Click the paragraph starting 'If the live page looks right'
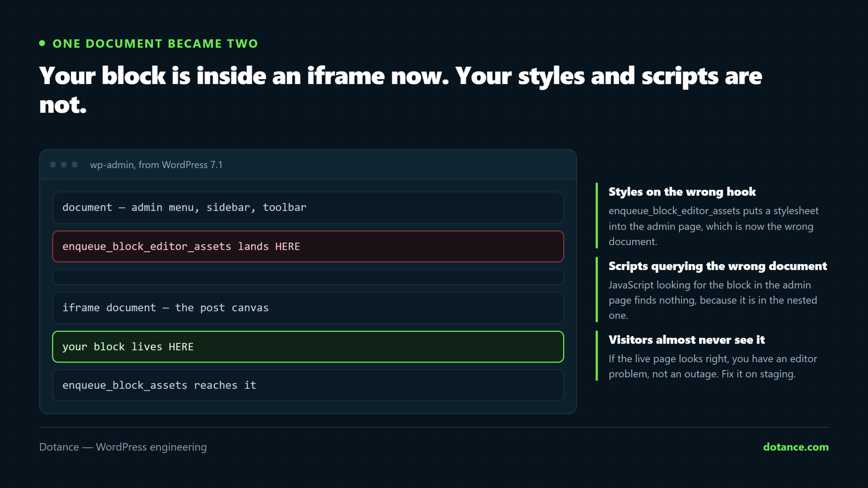This screenshot has width=868, height=488. [x=712, y=366]
